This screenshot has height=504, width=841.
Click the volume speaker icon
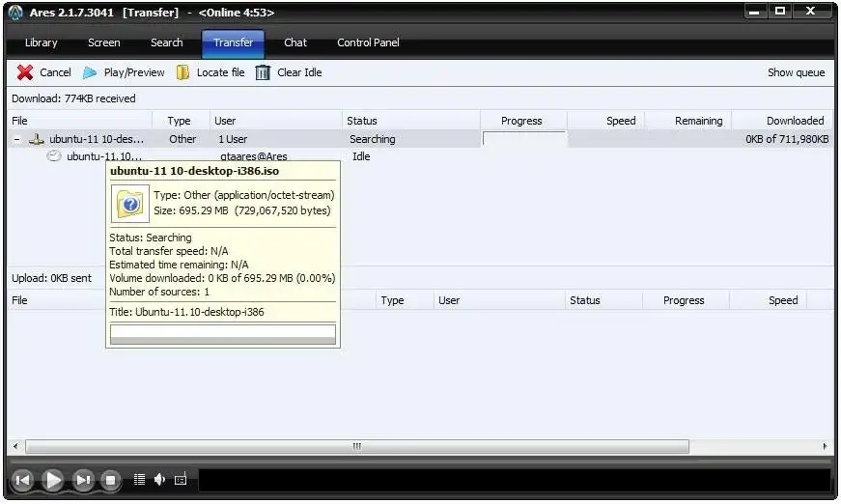[x=160, y=479]
